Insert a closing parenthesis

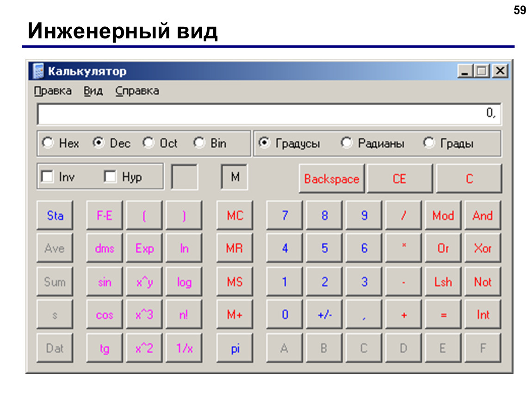184,215
